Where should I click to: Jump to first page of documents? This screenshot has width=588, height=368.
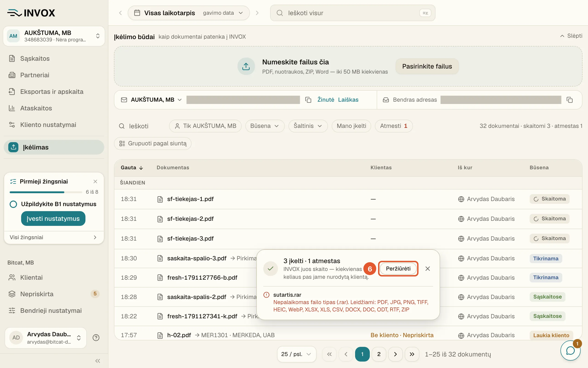pos(329,354)
